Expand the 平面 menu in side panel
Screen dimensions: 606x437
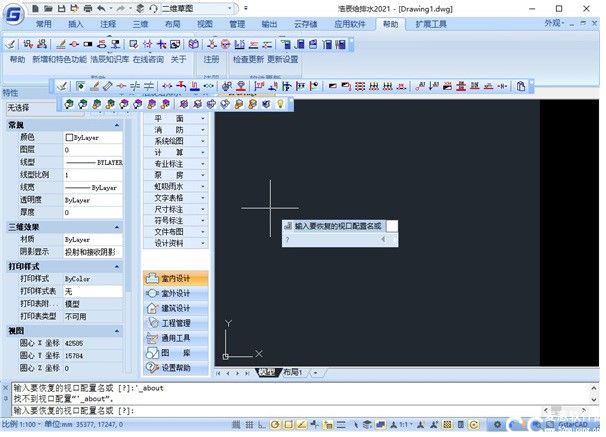179,119
